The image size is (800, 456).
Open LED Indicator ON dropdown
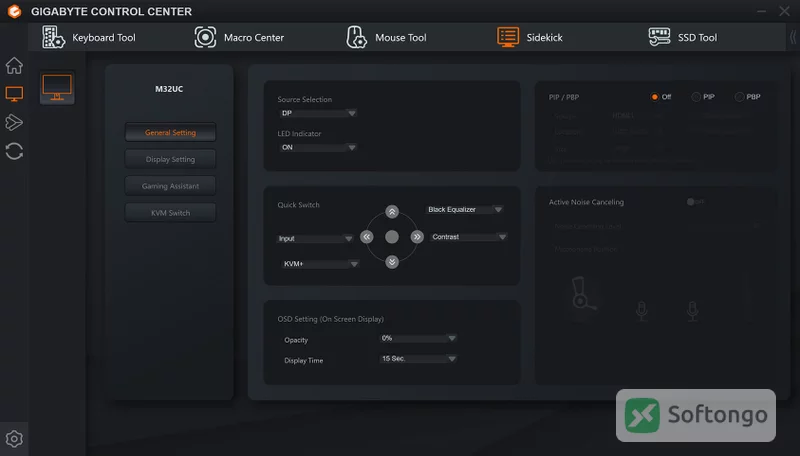[318, 147]
